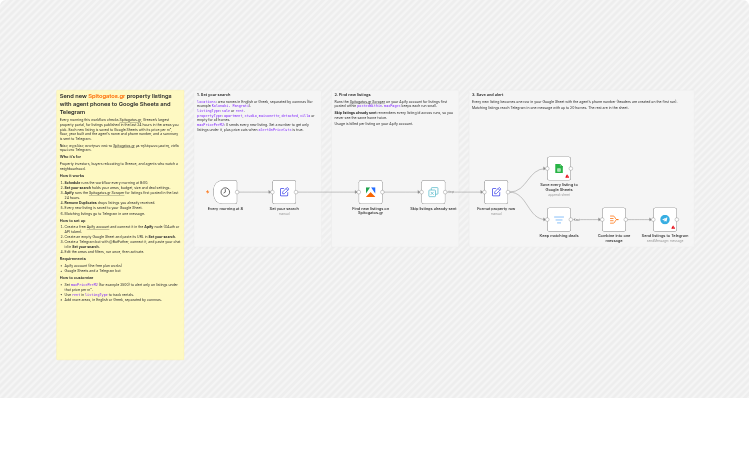Screen dimensions: 749x450
Task: Select the 'Send listings to Telegram' node
Action: click(665, 219)
